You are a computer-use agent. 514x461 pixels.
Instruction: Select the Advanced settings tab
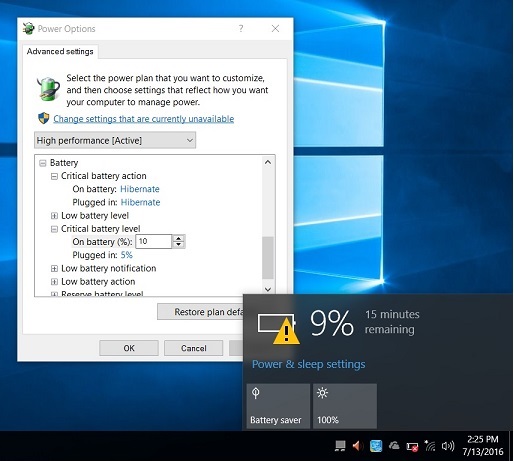(x=60, y=51)
